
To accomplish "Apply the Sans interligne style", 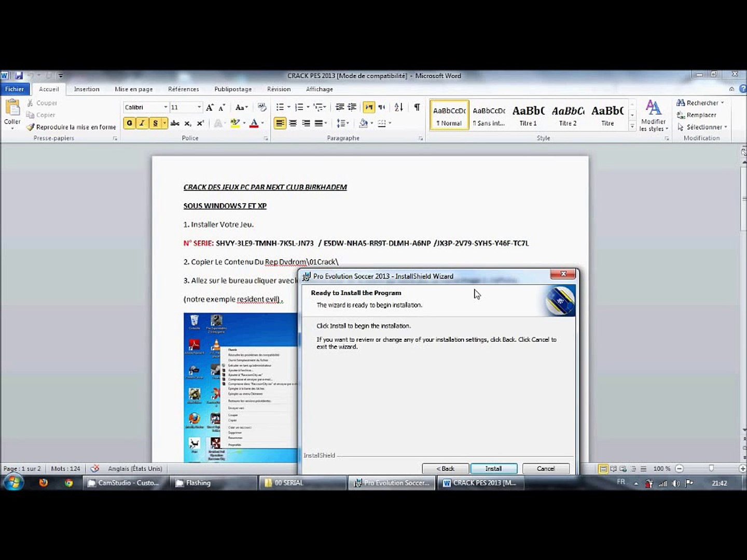I will point(489,115).
